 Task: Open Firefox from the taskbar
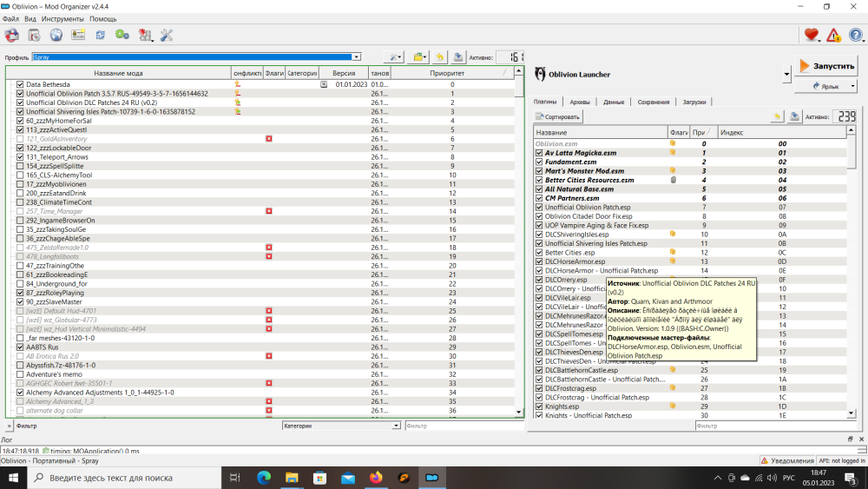pos(376,478)
